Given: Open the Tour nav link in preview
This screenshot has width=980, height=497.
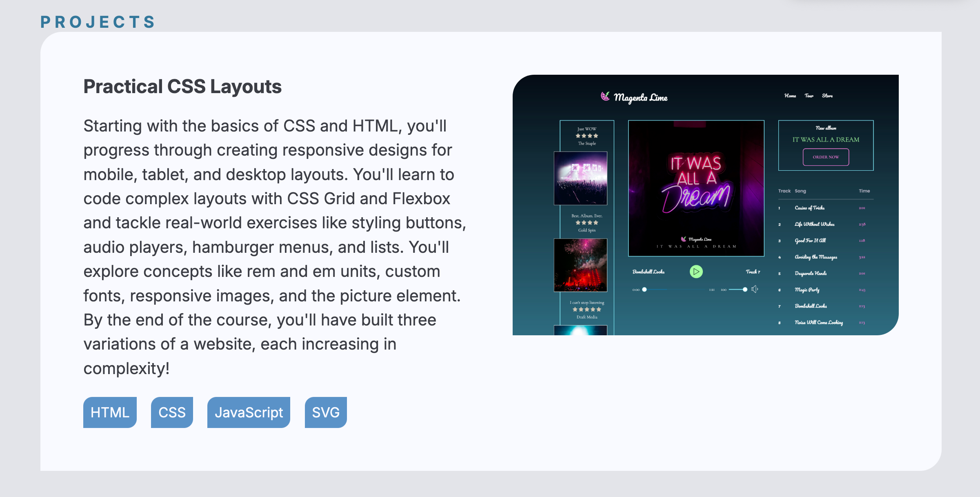Looking at the screenshot, I should (809, 96).
